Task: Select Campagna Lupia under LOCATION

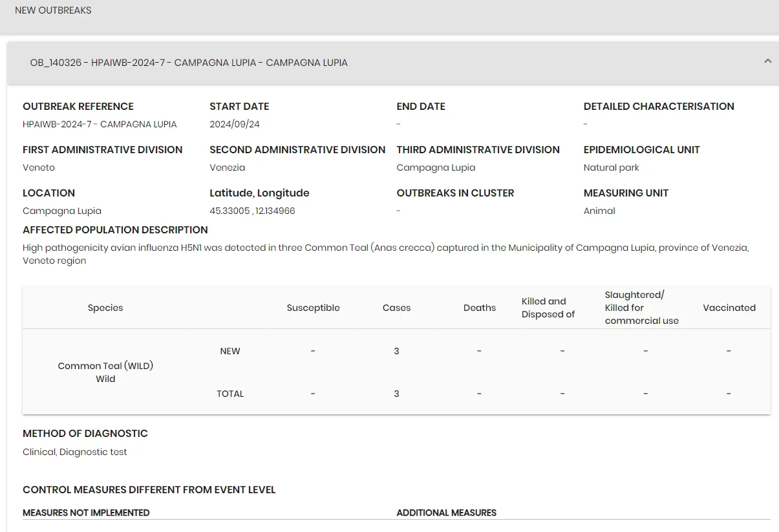Action: 62,211
